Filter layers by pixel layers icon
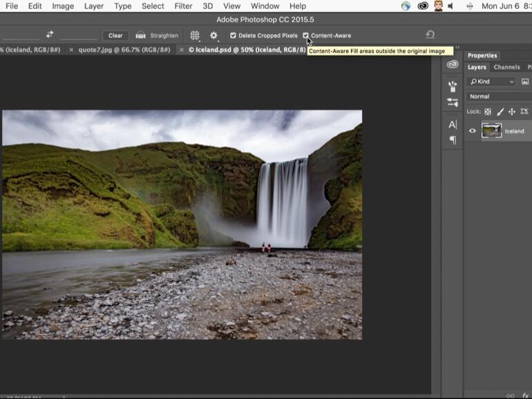The height and width of the screenshot is (399, 532). (x=525, y=81)
